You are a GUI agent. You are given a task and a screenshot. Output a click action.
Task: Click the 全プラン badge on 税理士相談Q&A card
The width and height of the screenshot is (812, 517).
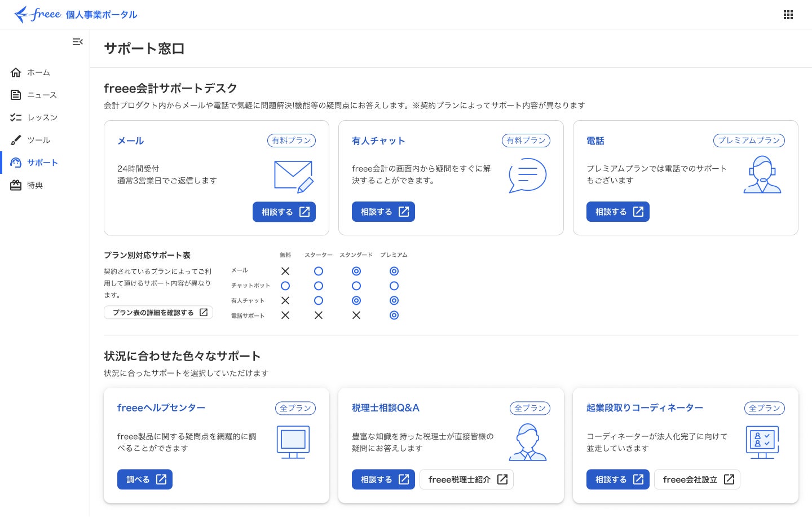click(530, 408)
